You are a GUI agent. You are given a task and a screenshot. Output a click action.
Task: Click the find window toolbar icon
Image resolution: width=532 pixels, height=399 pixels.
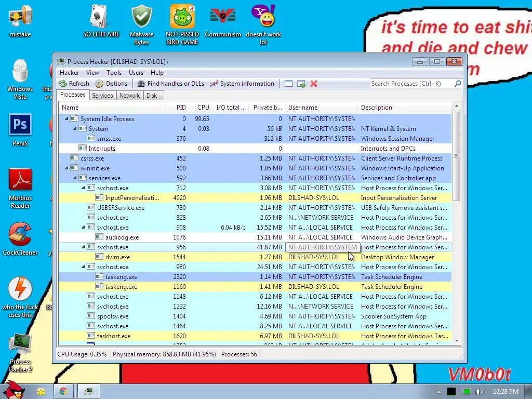coord(288,84)
